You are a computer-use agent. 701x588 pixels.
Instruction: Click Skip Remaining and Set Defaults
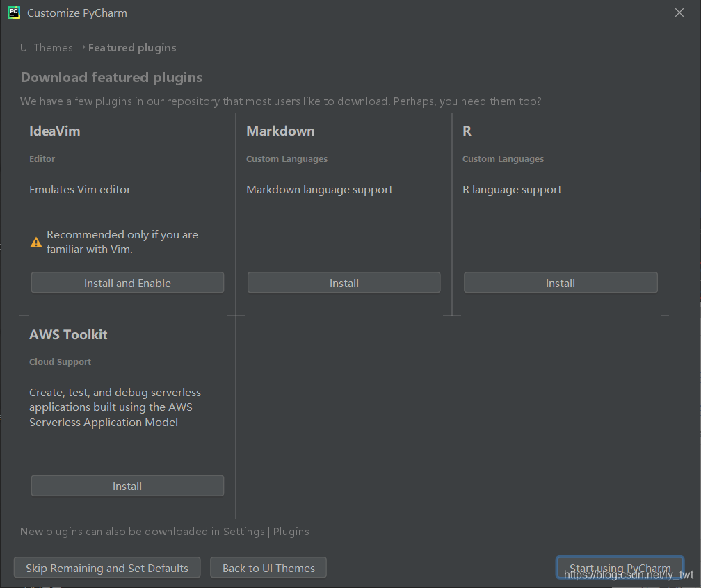pyautogui.click(x=107, y=568)
